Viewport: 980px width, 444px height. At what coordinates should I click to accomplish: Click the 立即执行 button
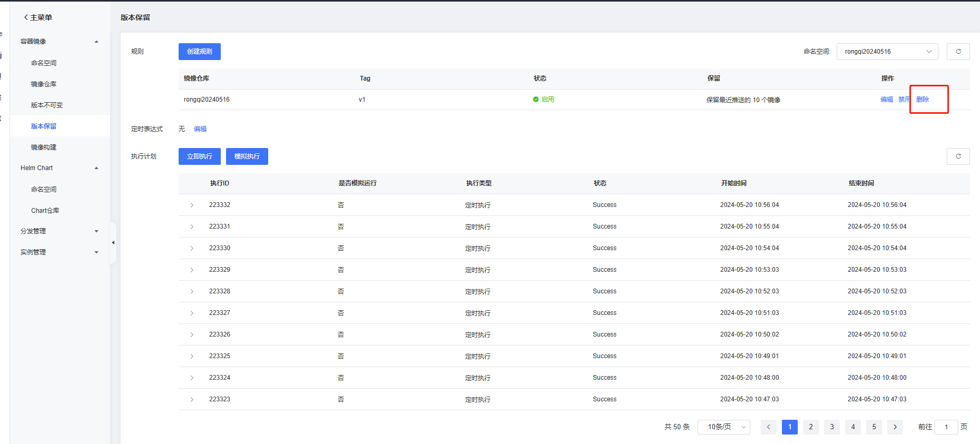click(x=200, y=156)
